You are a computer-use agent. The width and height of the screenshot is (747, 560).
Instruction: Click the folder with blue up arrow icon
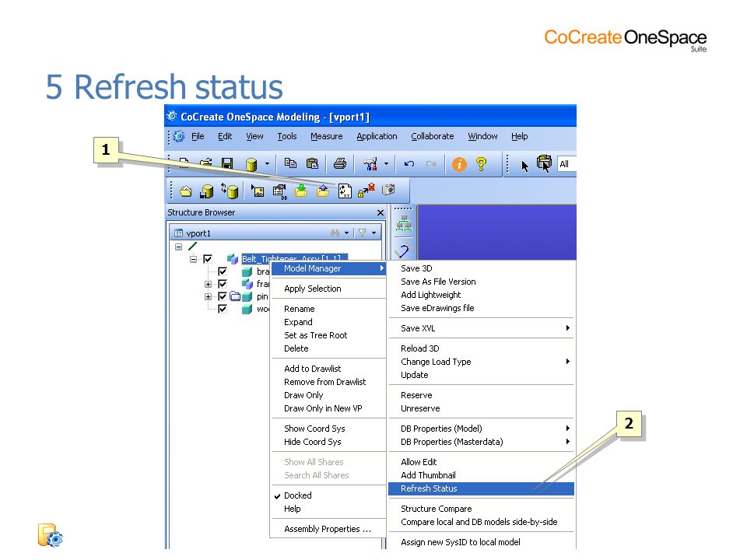coord(323,191)
